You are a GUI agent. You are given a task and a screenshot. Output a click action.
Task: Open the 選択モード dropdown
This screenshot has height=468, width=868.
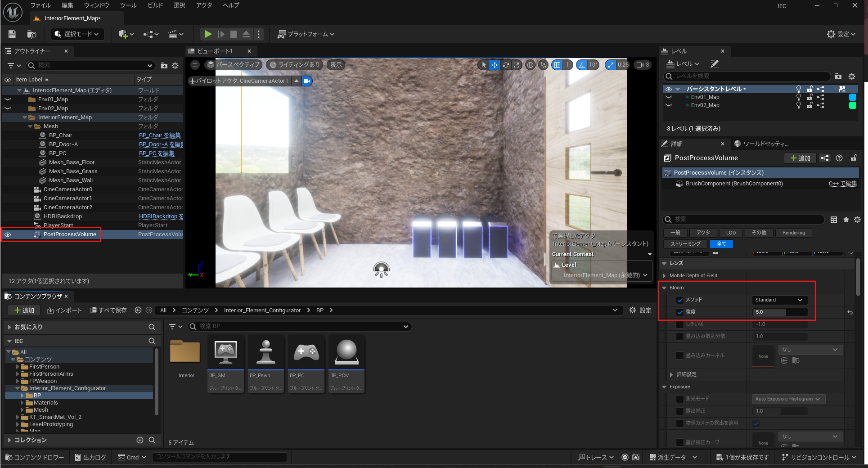coord(77,34)
